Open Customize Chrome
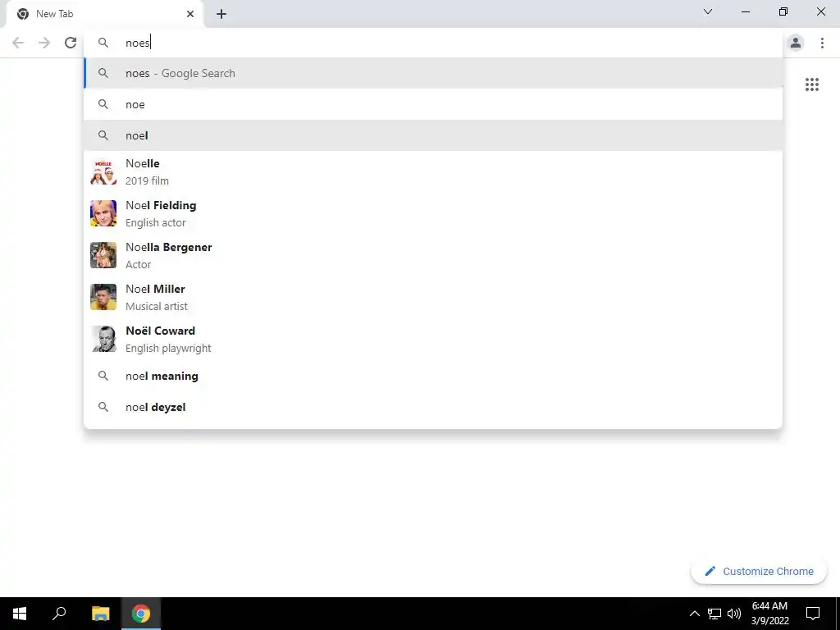Viewport: 840px width, 630px height. (x=759, y=572)
